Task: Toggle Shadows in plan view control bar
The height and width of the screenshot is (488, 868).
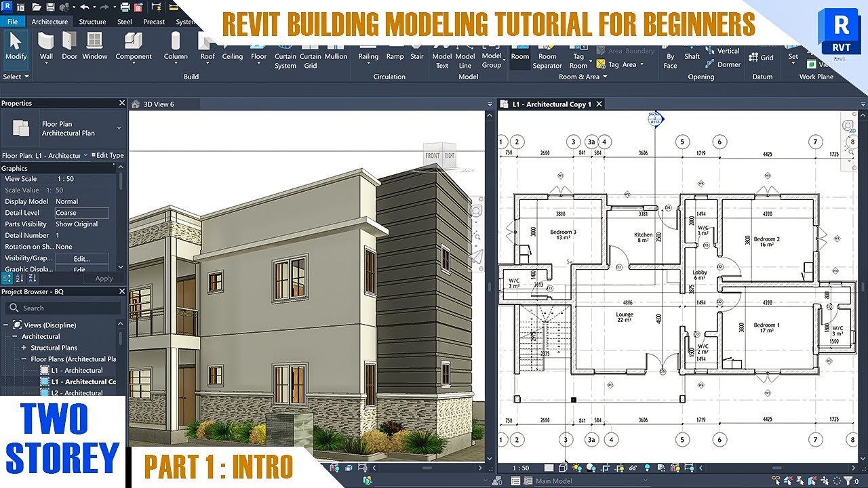Action: [591, 468]
